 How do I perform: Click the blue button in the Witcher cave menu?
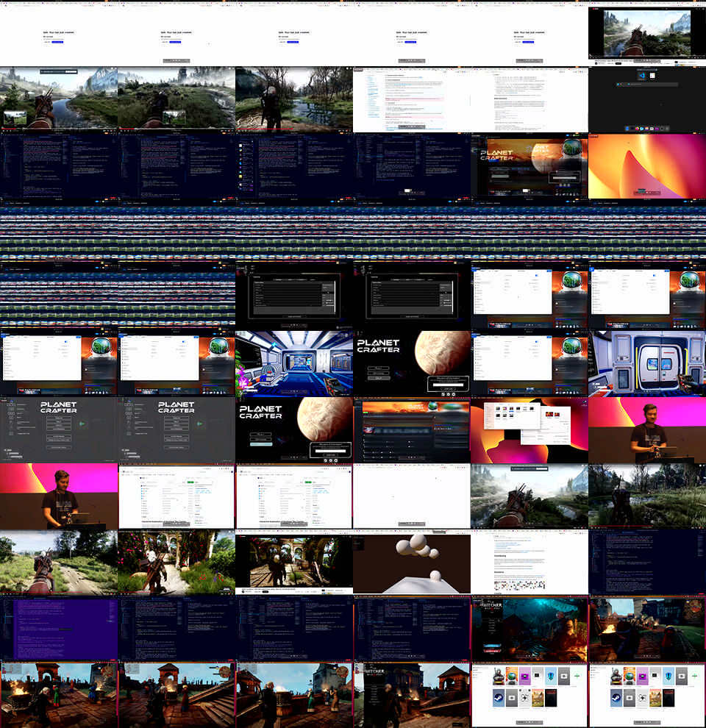click(x=492, y=646)
